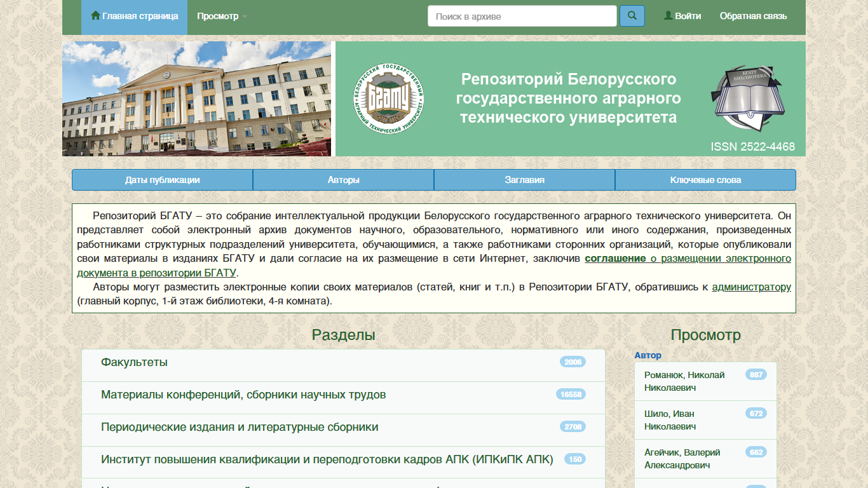Click the 2708 count badge
Screen dimensions: 868x488
pos(573,427)
